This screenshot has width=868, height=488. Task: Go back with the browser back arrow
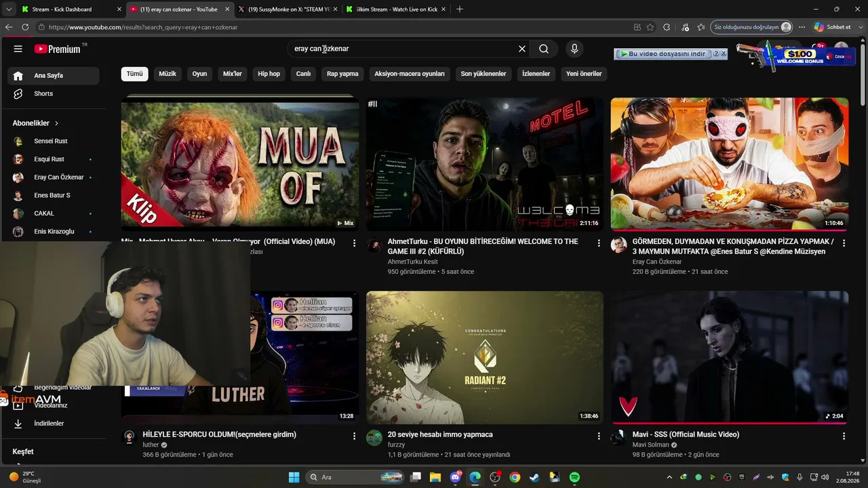[x=9, y=27]
